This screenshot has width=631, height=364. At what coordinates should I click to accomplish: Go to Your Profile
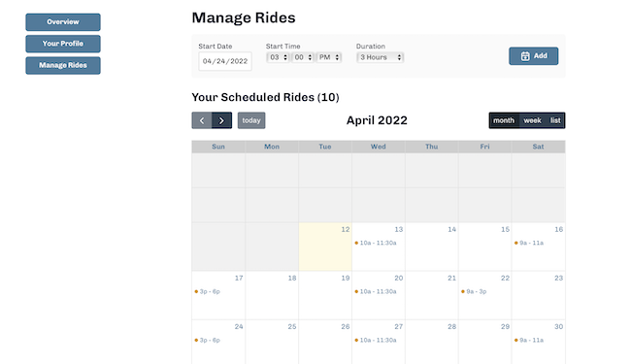[x=63, y=44]
